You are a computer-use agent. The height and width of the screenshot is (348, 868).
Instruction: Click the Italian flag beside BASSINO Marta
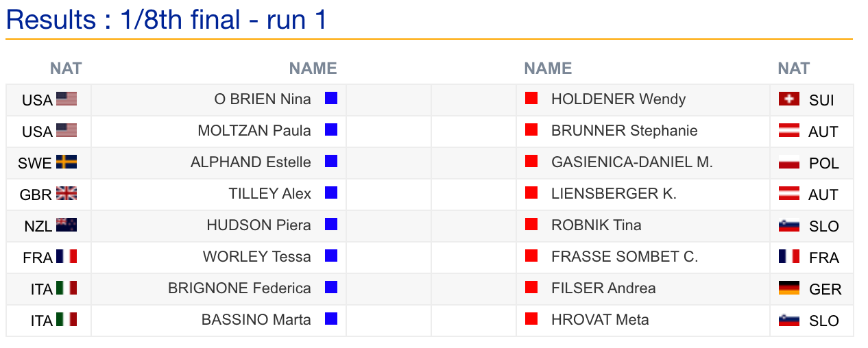point(67,320)
